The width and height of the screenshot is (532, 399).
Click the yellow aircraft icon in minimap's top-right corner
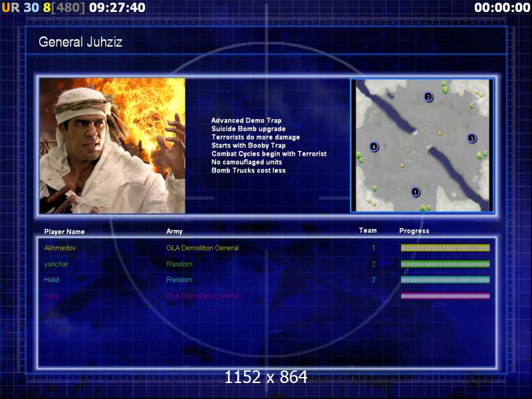point(479,94)
